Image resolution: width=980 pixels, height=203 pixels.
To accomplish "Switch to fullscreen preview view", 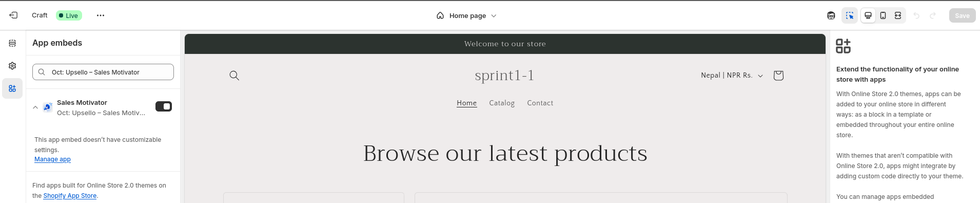I will click(x=898, y=15).
